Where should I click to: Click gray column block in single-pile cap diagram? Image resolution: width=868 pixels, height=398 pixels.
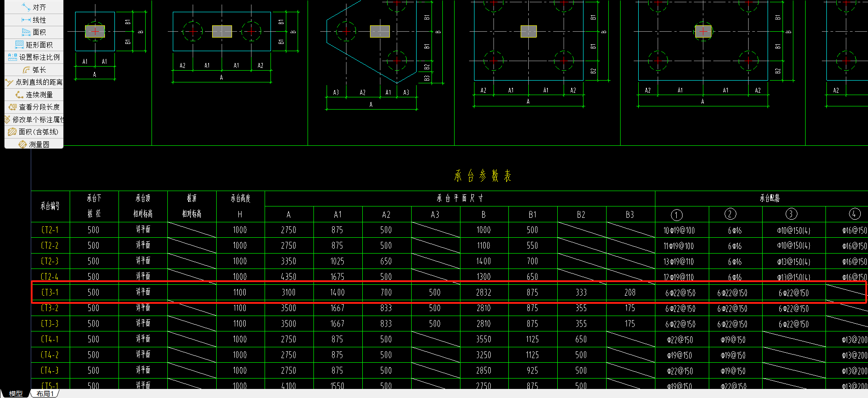click(x=95, y=31)
